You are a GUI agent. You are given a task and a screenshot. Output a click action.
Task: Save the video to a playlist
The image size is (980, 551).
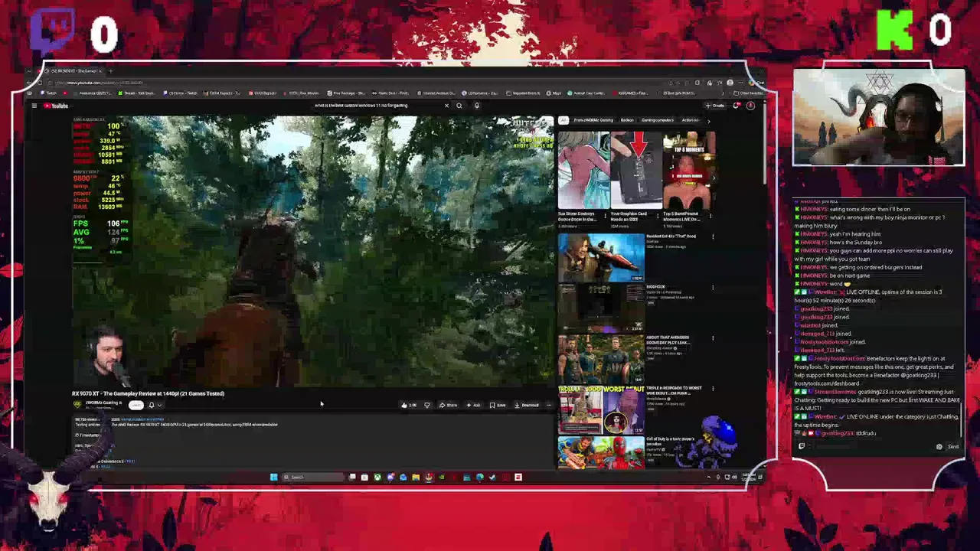pyautogui.click(x=498, y=406)
